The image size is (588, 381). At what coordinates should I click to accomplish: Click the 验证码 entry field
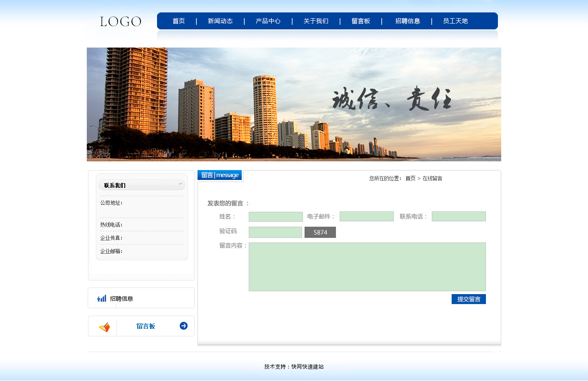(x=275, y=232)
